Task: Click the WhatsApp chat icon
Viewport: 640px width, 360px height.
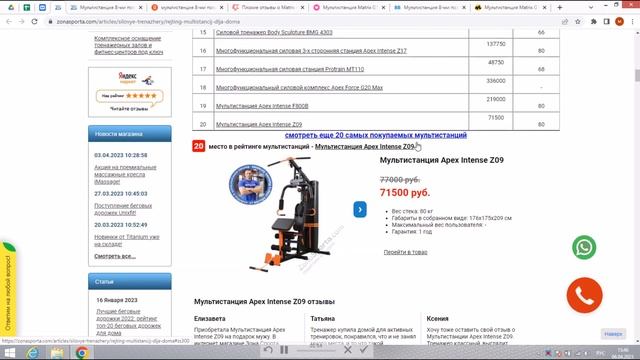Action: 584,247
